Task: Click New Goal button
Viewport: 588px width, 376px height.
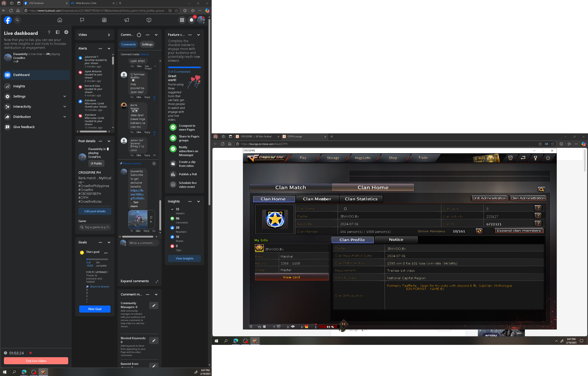Action: click(x=95, y=309)
